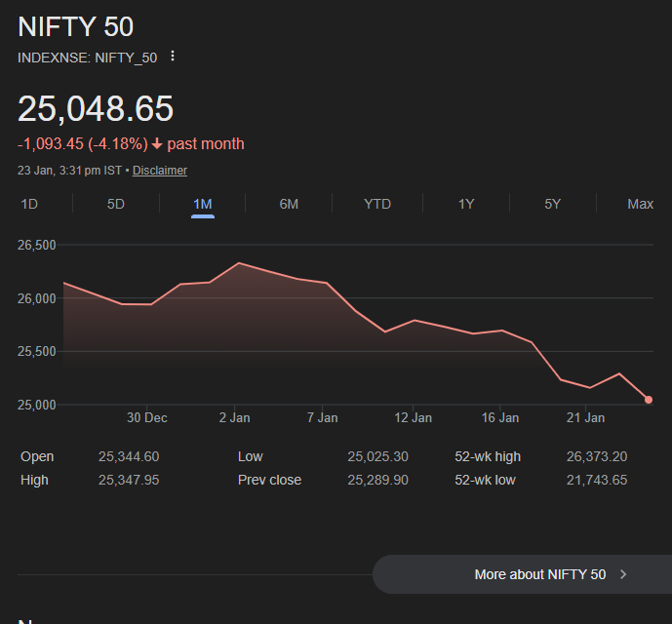672x624 pixels.
Task: Show the 6M chart view
Action: [289, 204]
